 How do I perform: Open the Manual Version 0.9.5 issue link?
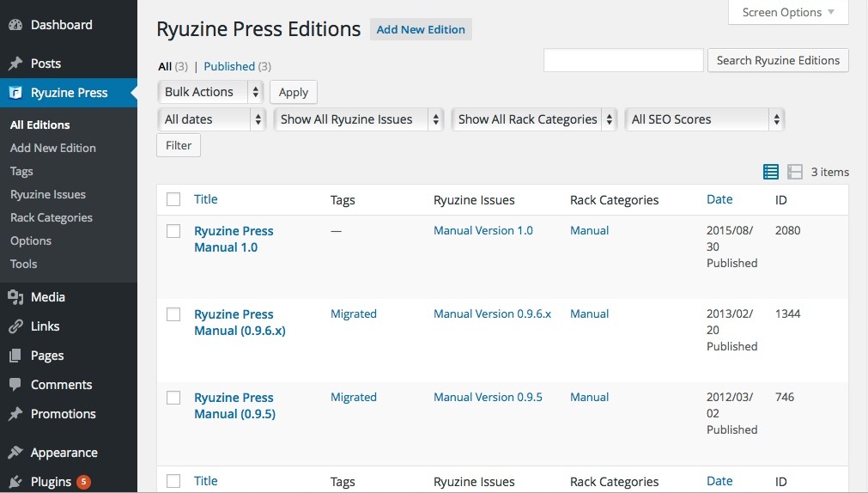488,397
